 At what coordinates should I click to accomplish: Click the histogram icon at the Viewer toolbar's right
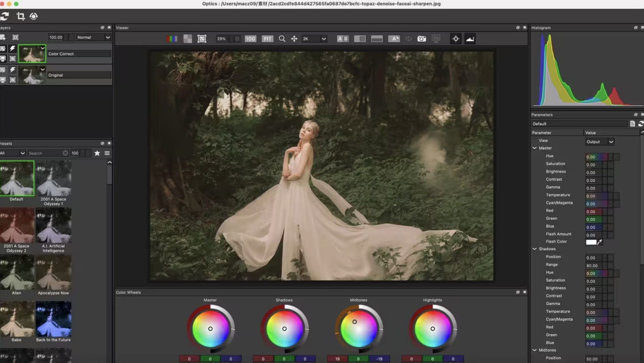click(x=470, y=38)
